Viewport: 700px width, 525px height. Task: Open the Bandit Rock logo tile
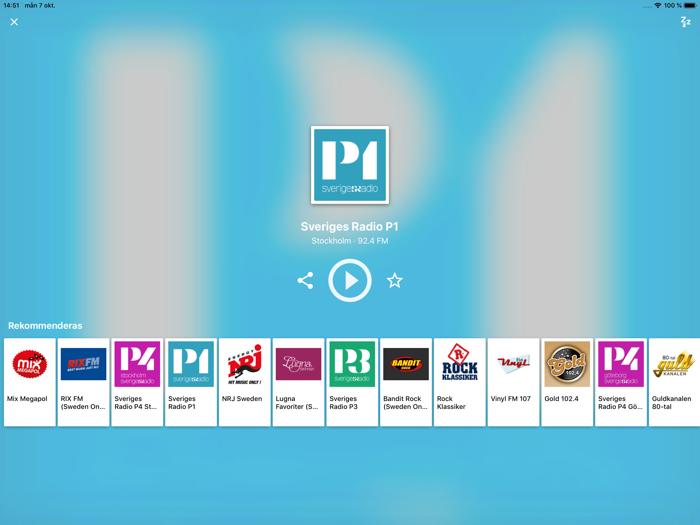[x=406, y=364]
